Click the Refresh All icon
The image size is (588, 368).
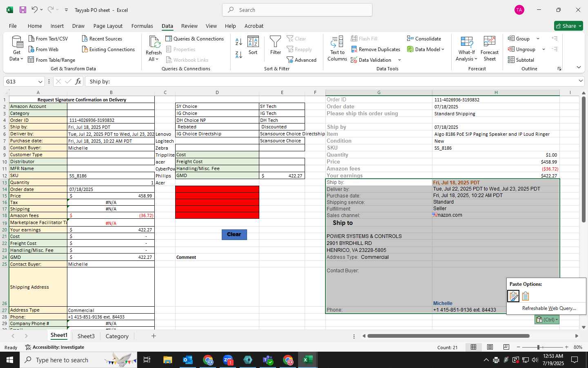point(154,42)
